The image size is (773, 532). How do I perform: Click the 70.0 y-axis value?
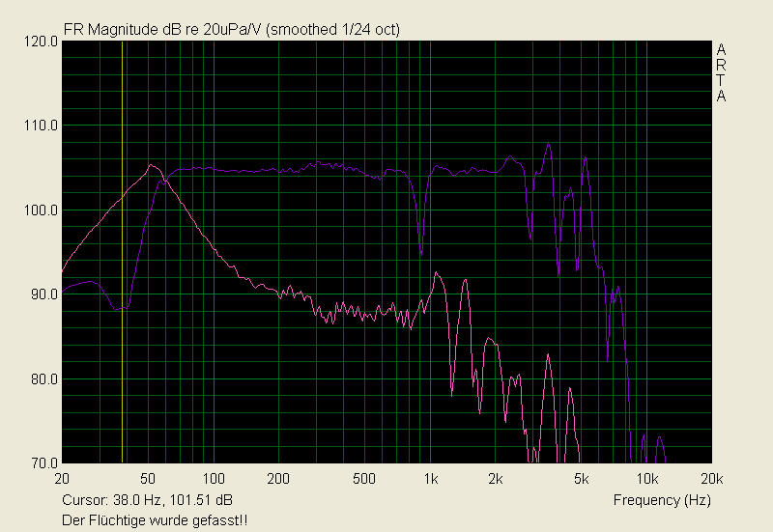pos(44,463)
